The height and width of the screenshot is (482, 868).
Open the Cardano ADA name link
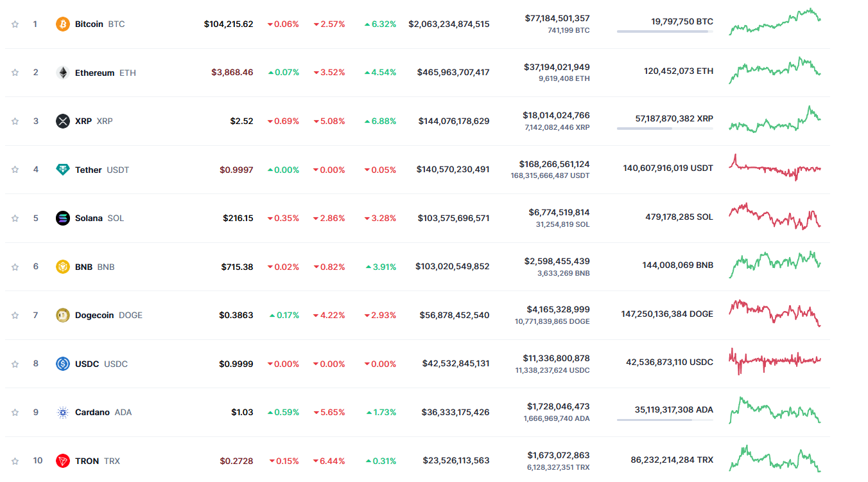pos(92,412)
